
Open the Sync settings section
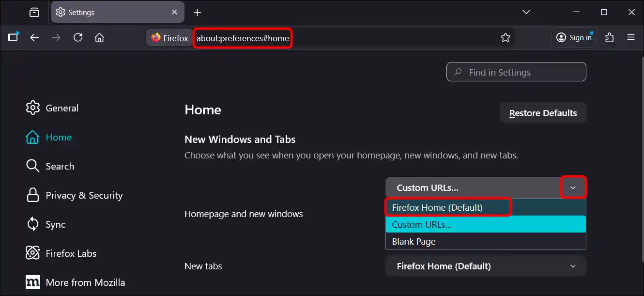56,224
